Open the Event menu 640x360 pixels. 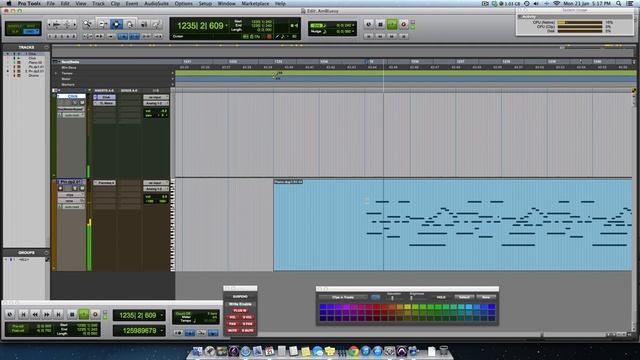[131, 3]
